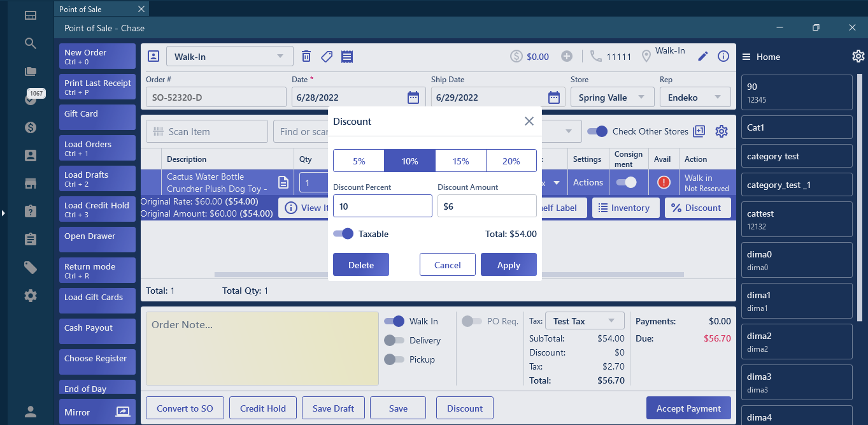Click the item grid horizontal scrollbar

[x=449, y=275]
